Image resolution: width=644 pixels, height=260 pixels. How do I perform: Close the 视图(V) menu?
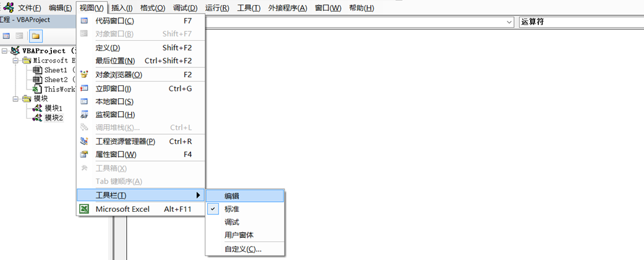tap(92, 8)
